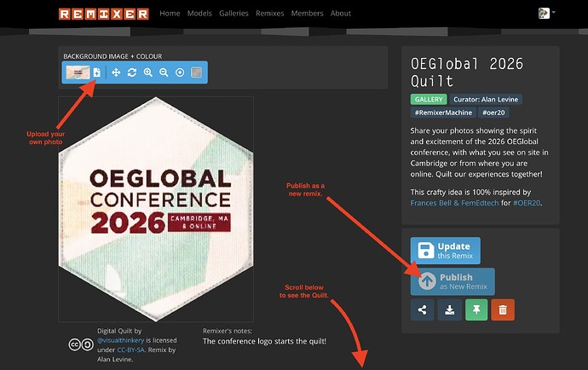Open the Home menu item
Image resolution: width=588 pixels, height=370 pixels.
170,14
